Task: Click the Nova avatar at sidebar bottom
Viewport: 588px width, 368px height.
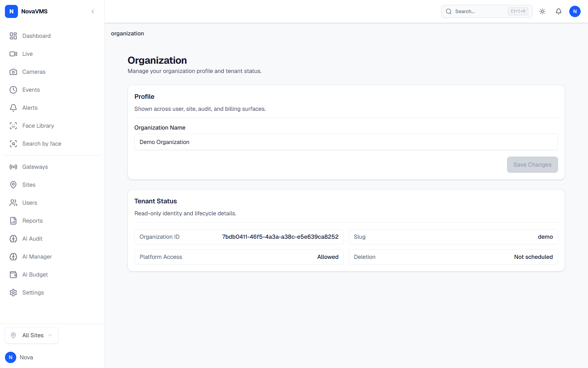Action: (x=11, y=357)
